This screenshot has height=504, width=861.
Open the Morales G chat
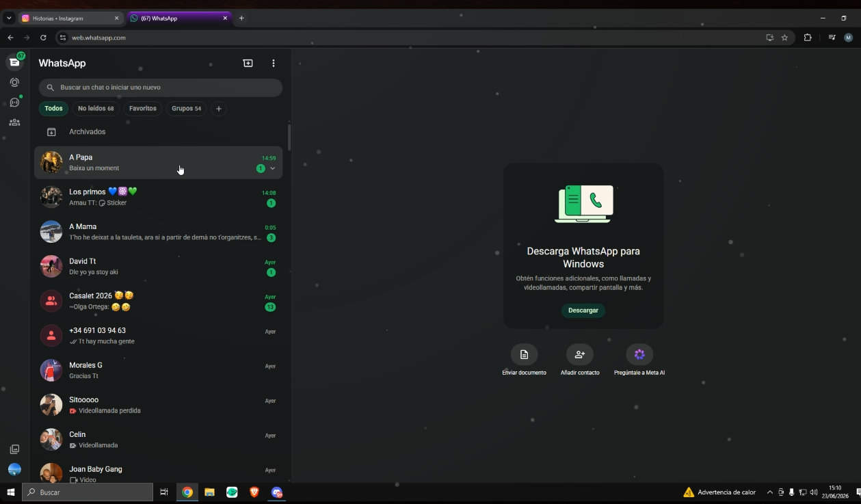tap(158, 371)
